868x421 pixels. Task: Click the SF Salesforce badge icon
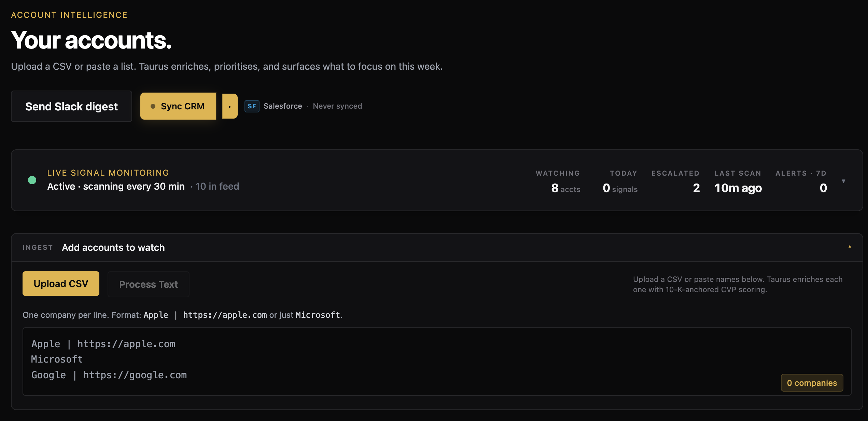point(252,106)
